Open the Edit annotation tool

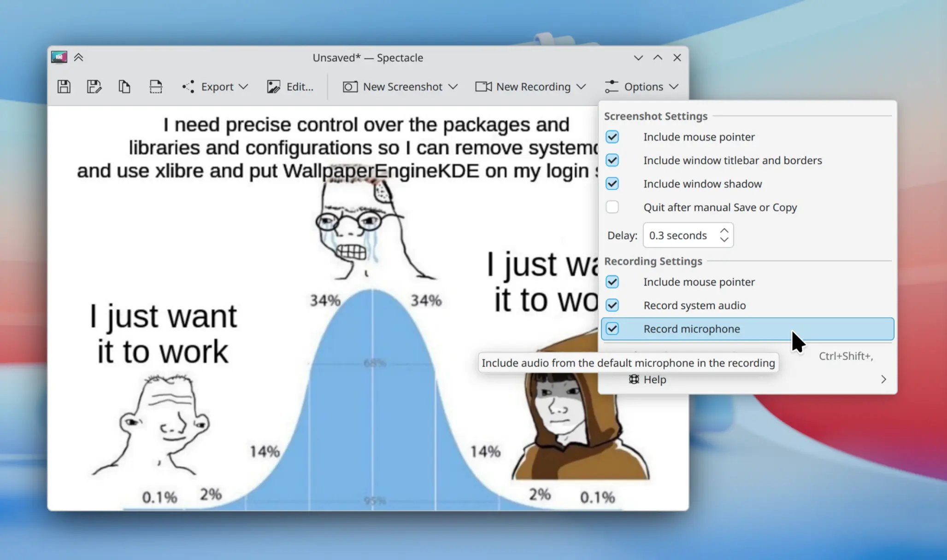[290, 87]
